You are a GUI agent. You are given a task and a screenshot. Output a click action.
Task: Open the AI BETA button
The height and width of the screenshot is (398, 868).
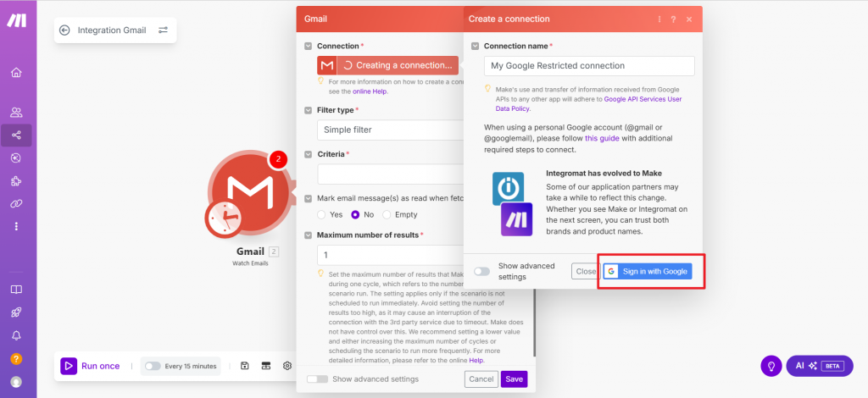coord(820,366)
